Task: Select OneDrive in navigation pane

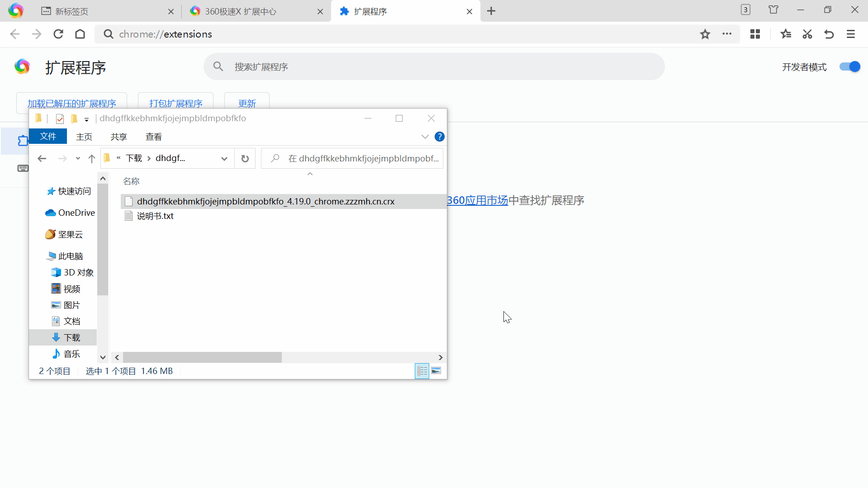Action: pyautogui.click(x=70, y=213)
